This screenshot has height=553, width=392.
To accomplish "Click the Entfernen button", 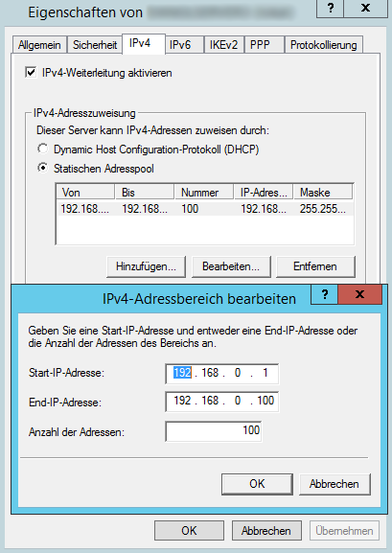I will coord(315,266).
